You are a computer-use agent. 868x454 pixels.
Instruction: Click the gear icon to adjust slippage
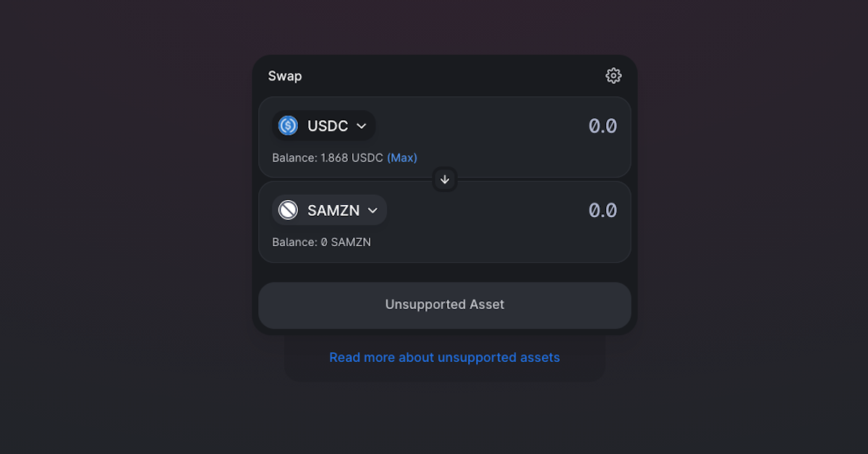coord(613,75)
